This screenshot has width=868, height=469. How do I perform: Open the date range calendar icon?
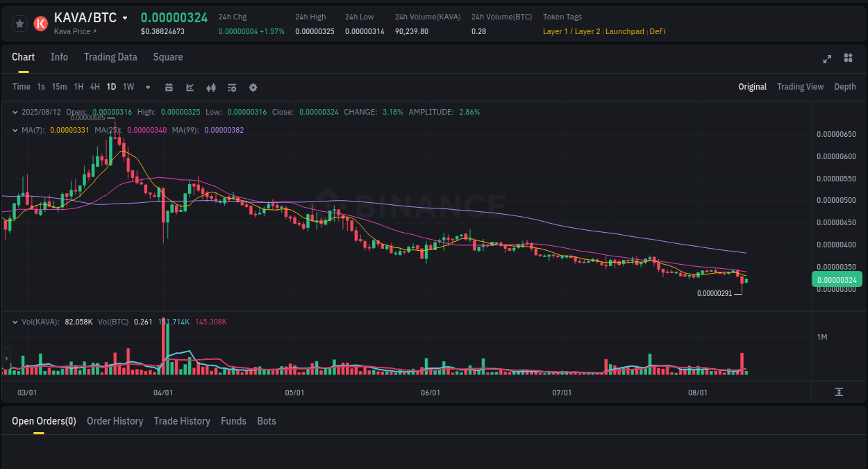coord(169,87)
